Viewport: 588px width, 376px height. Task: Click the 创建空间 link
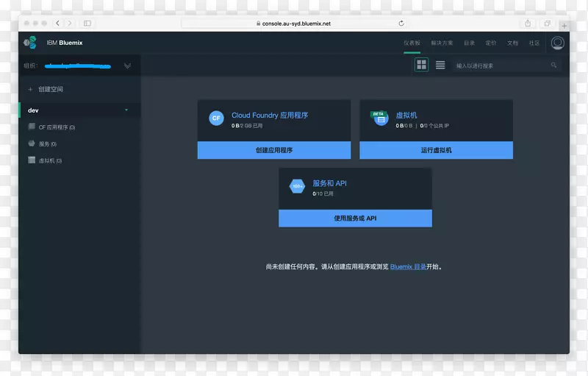[51, 89]
